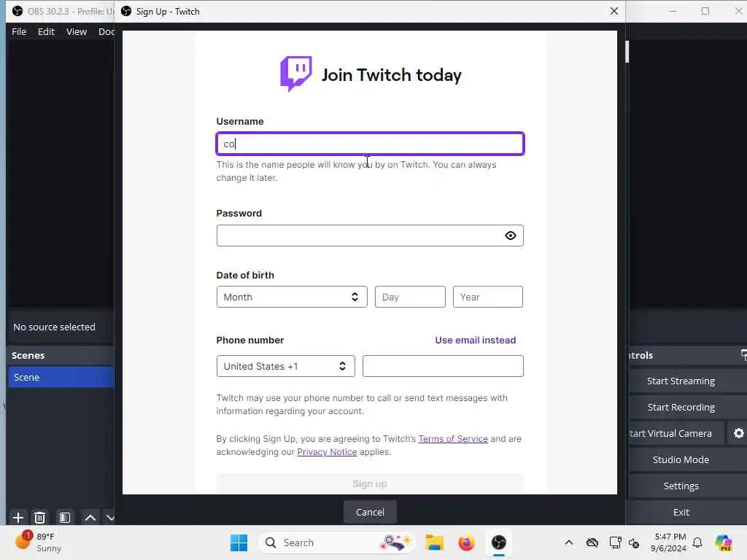Screen dimensions: 747x560
Task: Click Studio Mode button
Action: 681,459
